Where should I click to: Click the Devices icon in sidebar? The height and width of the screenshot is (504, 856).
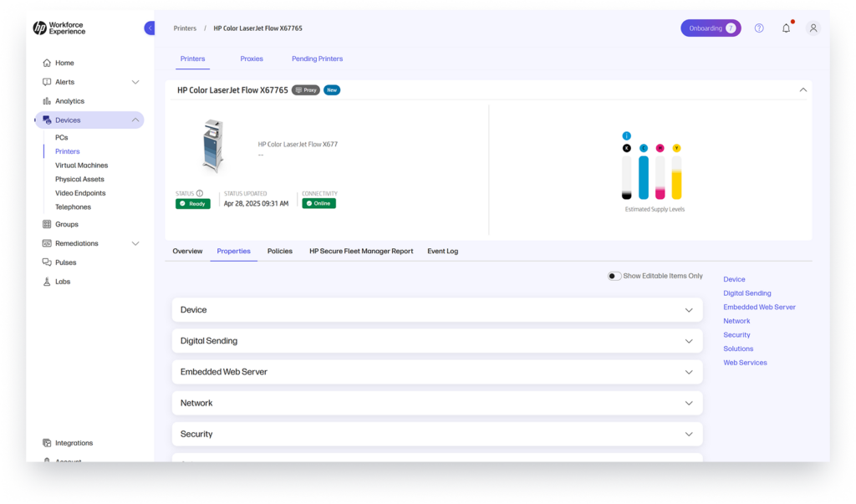[x=47, y=120]
